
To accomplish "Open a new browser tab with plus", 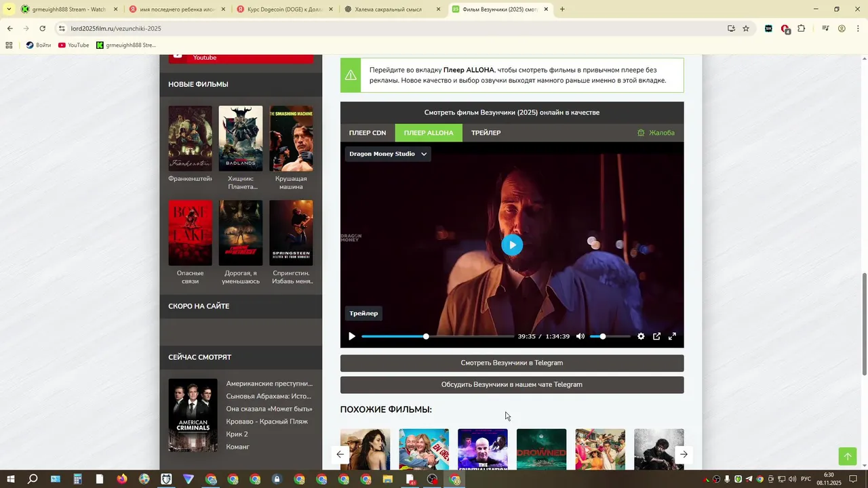I will [x=562, y=9].
